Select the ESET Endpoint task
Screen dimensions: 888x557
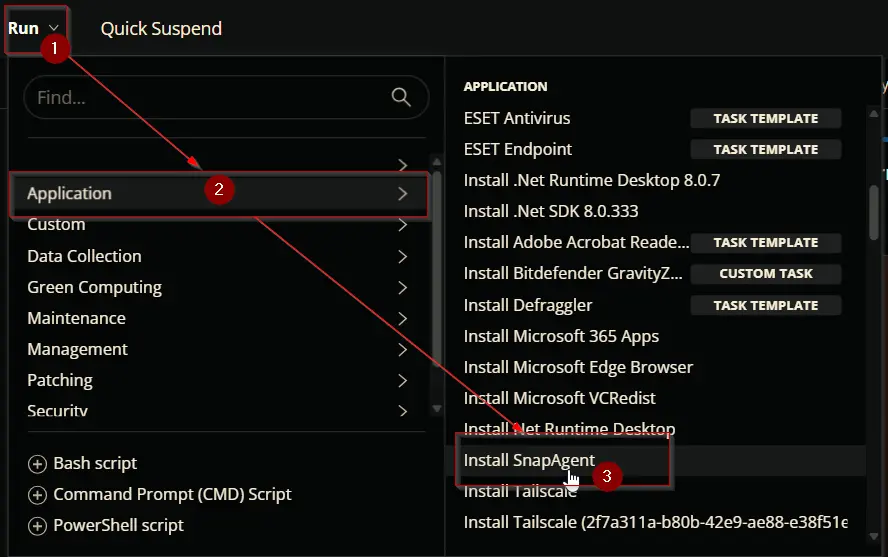pos(518,149)
